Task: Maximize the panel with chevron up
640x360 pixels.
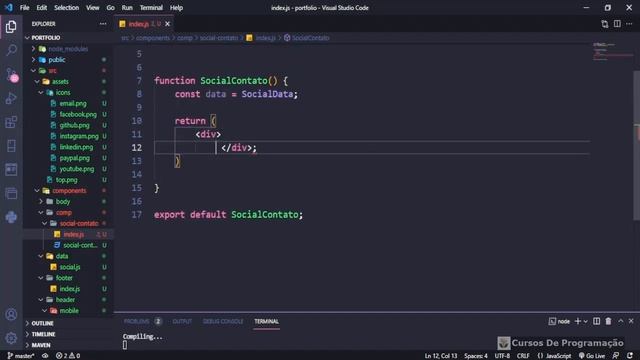Action: [x=620, y=321]
